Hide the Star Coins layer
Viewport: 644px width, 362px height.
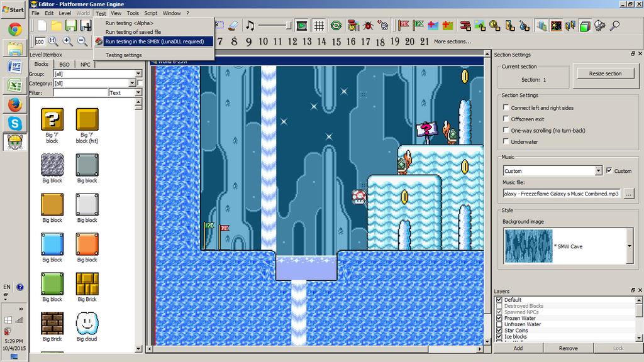499,331
